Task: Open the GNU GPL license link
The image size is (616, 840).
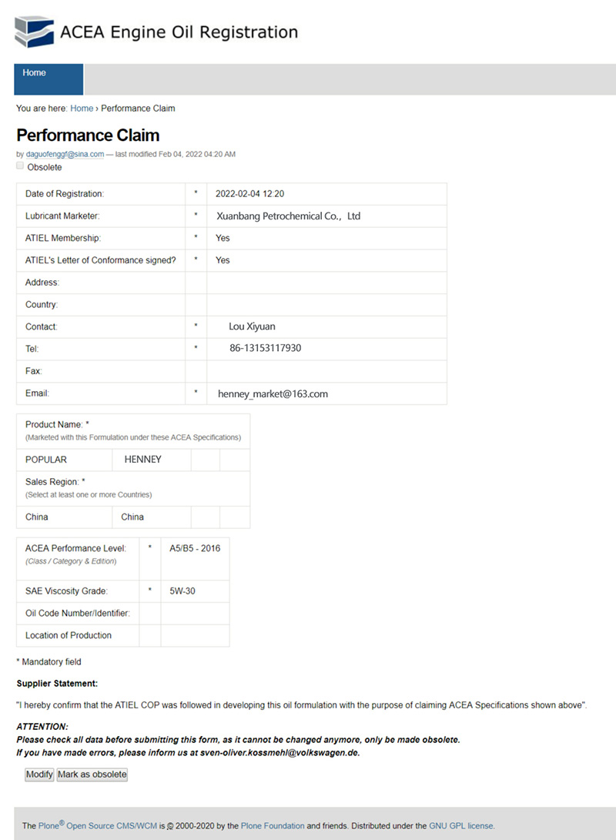Action: pos(461,825)
